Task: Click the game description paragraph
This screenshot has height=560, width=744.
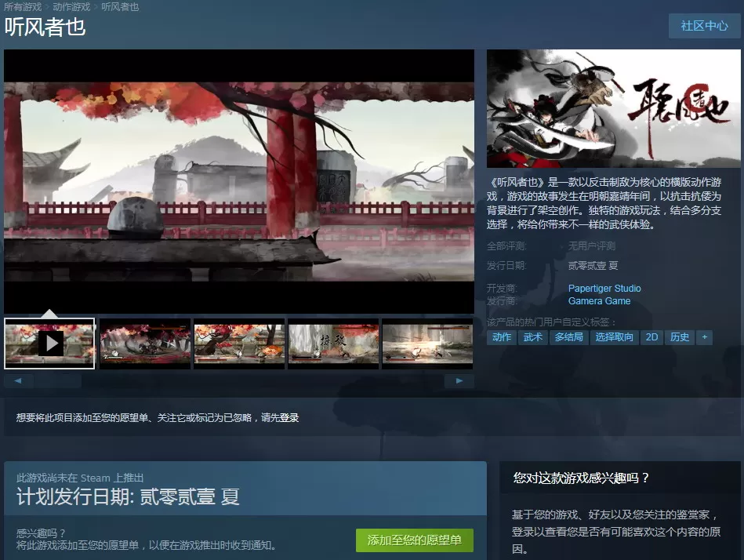Action: (x=604, y=203)
